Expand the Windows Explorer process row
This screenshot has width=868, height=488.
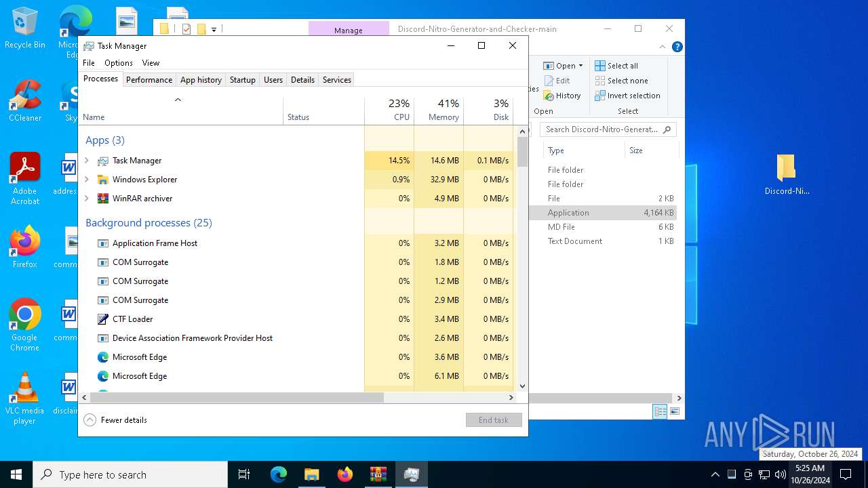click(x=87, y=180)
